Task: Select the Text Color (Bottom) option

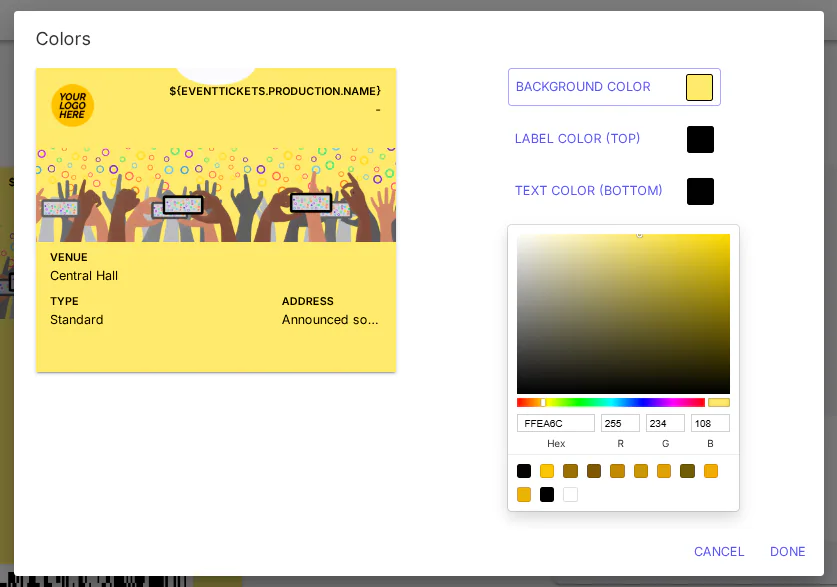Action: (x=588, y=191)
